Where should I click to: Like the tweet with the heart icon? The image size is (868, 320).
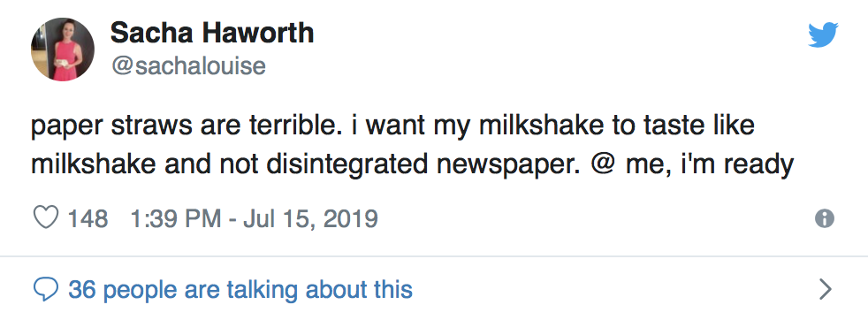46,217
